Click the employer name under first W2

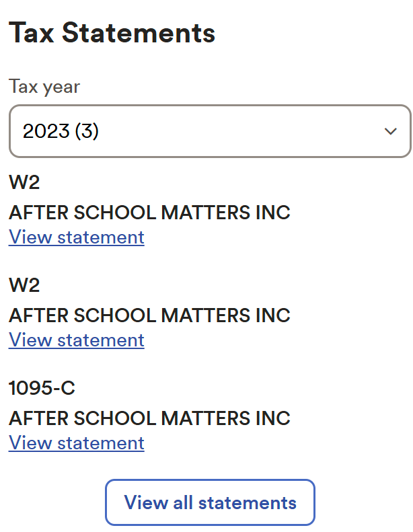click(x=149, y=213)
